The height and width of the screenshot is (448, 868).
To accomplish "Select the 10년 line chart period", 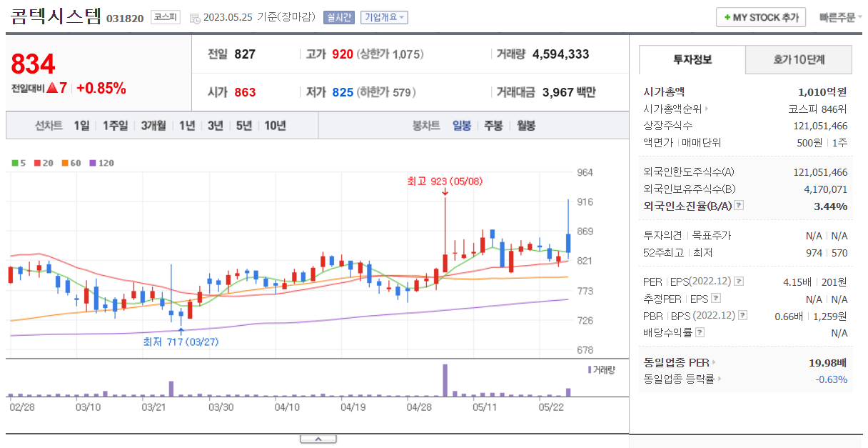I will tap(275, 126).
